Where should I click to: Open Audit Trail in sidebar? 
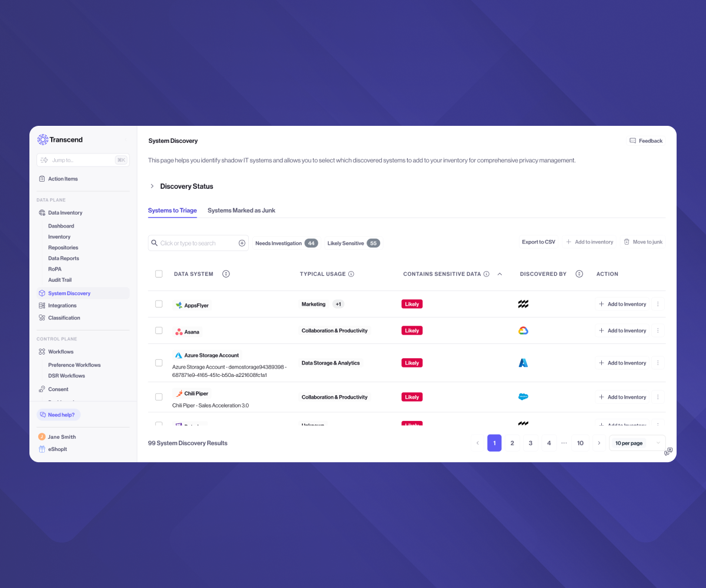tap(60, 280)
